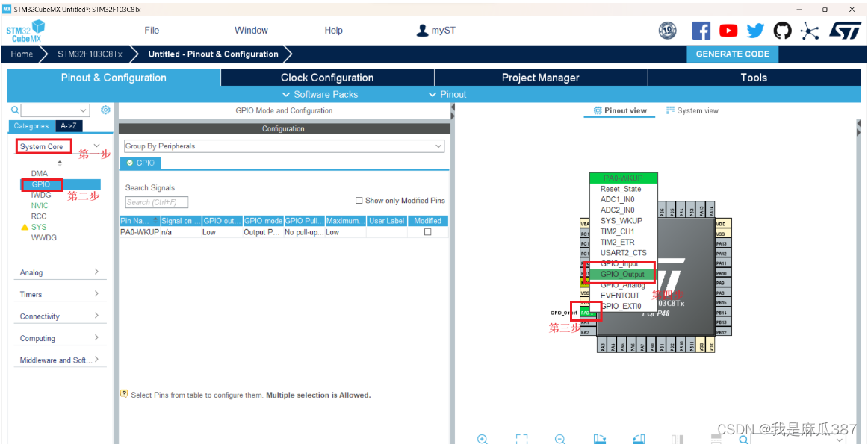Sort by Pin Name column header
Viewport: 868px width, 444px height.
tap(140, 221)
